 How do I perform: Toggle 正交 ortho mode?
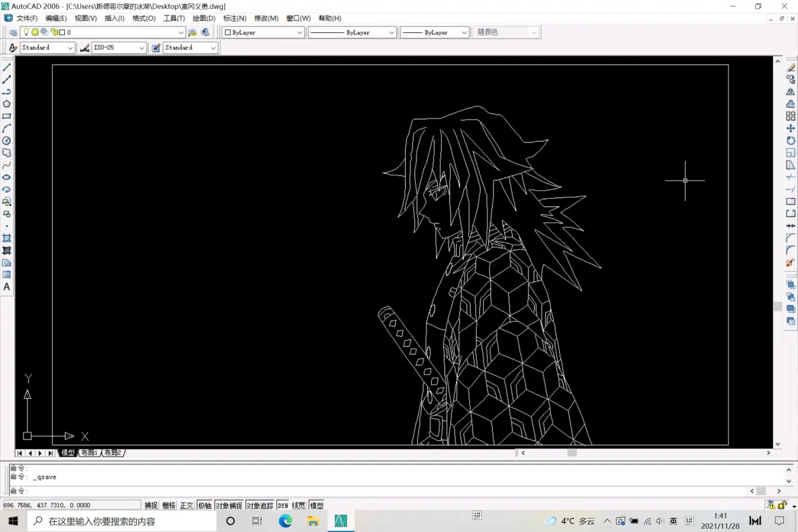[x=186, y=505]
